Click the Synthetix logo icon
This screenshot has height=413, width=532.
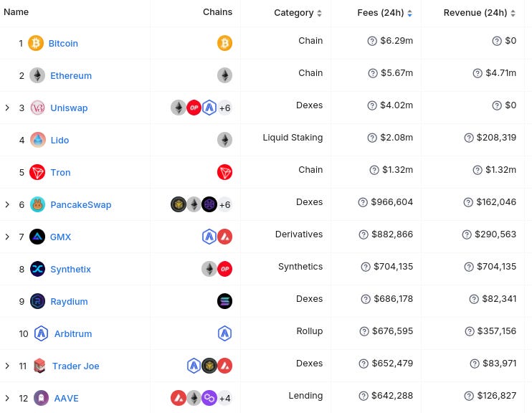click(x=37, y=269)
